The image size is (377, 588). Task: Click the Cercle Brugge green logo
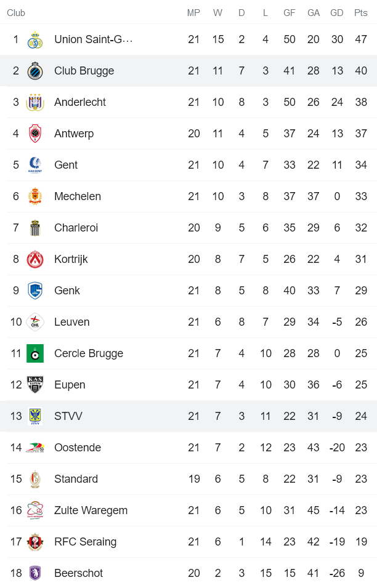[35, 353]
